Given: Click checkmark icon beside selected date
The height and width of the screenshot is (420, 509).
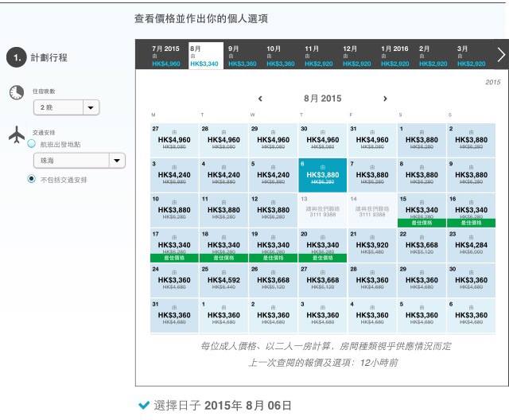Looking at the screenshot, I should click(x=144, y=406).
